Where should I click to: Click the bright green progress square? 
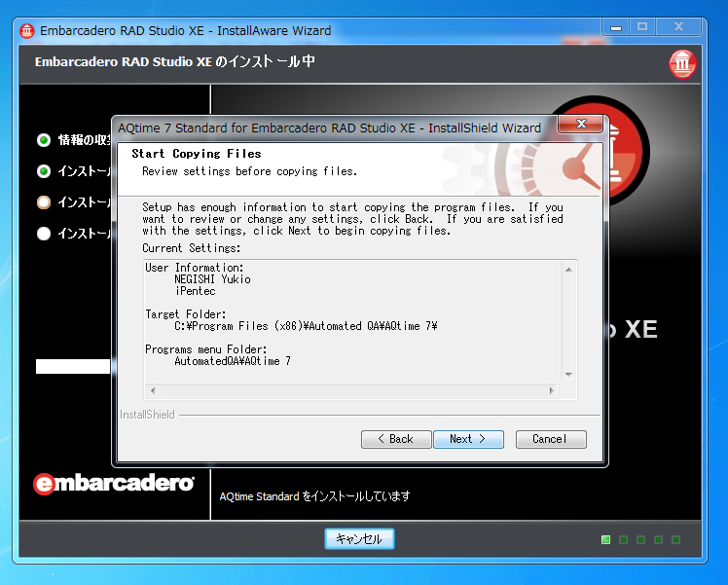pyautogui.click(x=605, y=539)
